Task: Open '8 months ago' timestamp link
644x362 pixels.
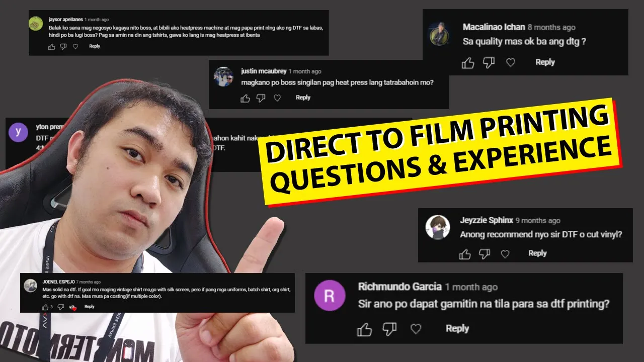Action: pos(551,28)
